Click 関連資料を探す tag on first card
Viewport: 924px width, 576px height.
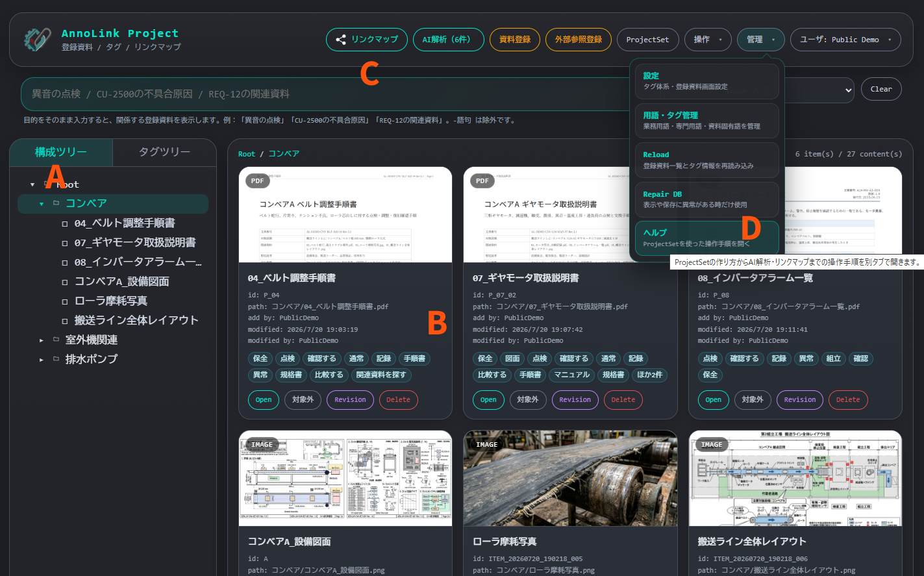pos(381,375)
